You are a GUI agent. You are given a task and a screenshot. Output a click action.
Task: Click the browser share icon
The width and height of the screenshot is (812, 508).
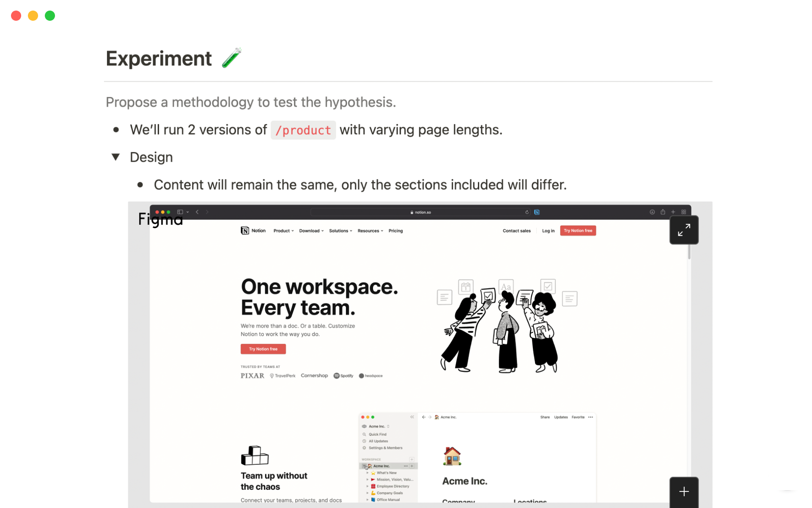click(x=663, y=212)
